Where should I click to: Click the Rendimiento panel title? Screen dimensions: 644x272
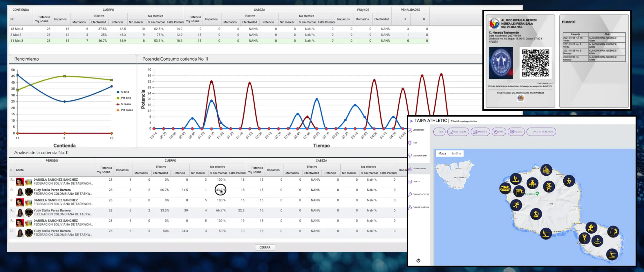pyautogui.click(x=27, y=59)
